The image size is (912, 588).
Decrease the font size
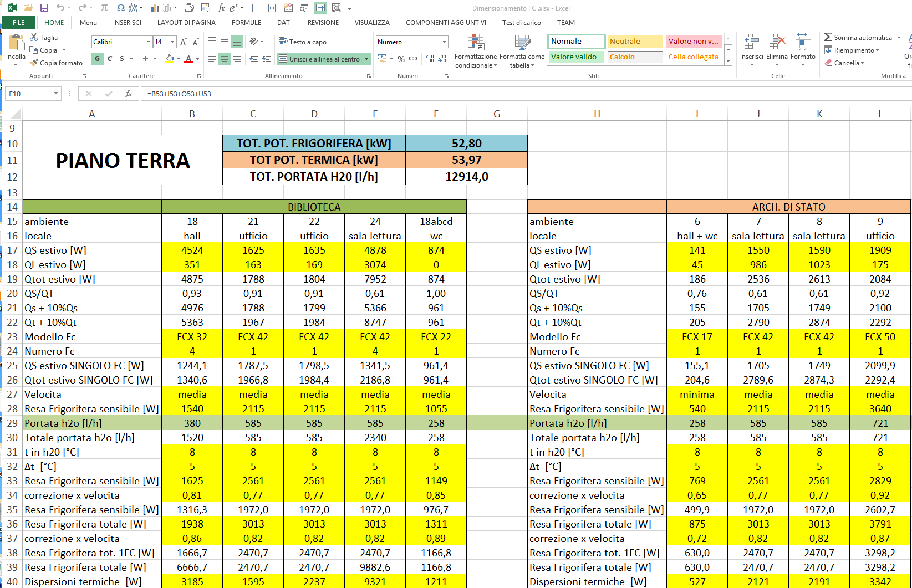pos(196,42)
